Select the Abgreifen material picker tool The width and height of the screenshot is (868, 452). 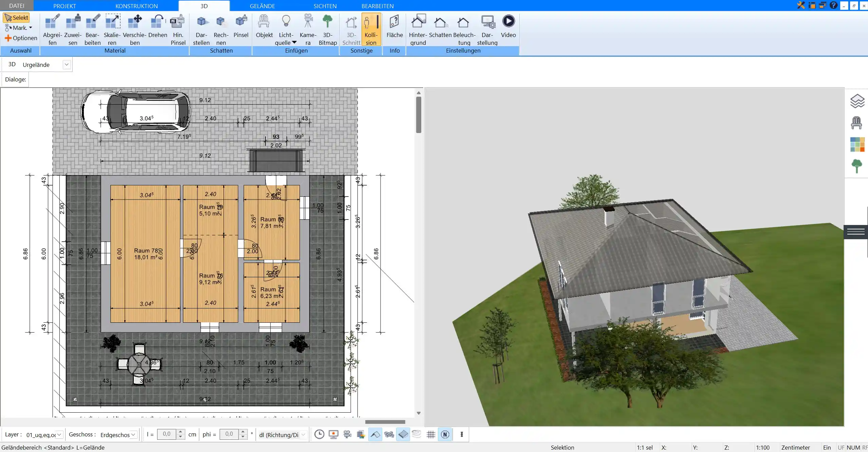coord(52,30)
